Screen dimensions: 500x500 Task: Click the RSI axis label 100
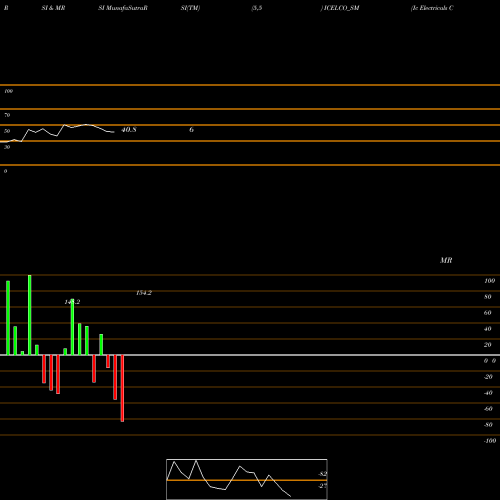[x=8, y=91]
